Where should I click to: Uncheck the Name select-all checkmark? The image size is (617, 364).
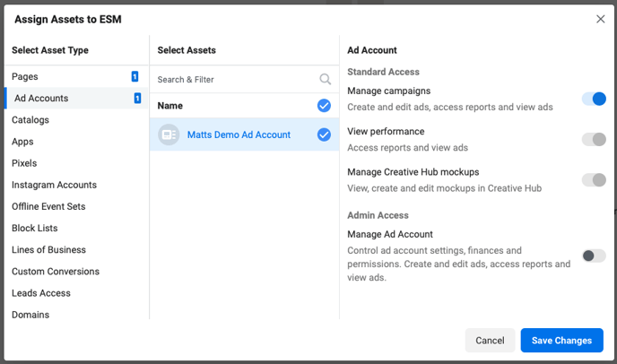point(324,106)
